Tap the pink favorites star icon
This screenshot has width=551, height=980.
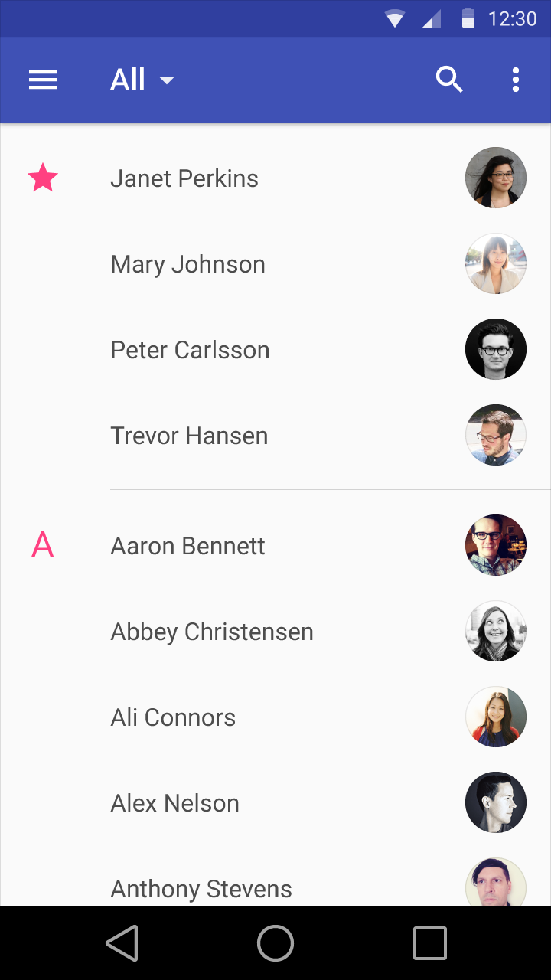[43, 178]
